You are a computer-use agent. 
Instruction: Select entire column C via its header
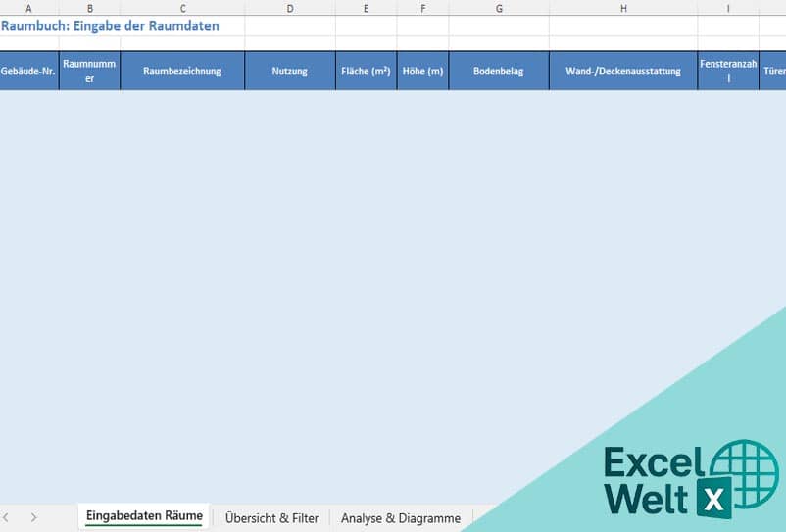point(182,8)
